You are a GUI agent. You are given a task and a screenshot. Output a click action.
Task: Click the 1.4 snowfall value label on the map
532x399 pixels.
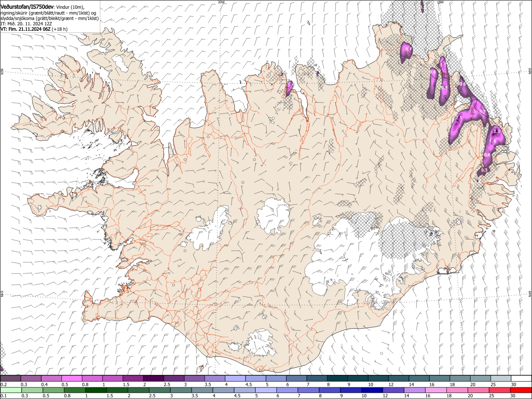493,142
